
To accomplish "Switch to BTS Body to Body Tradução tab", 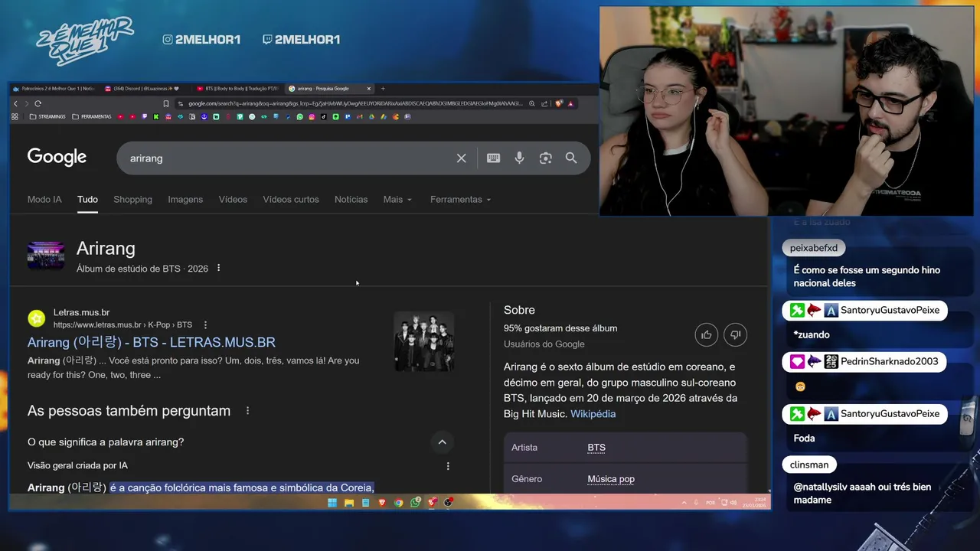I will [239, 89].
